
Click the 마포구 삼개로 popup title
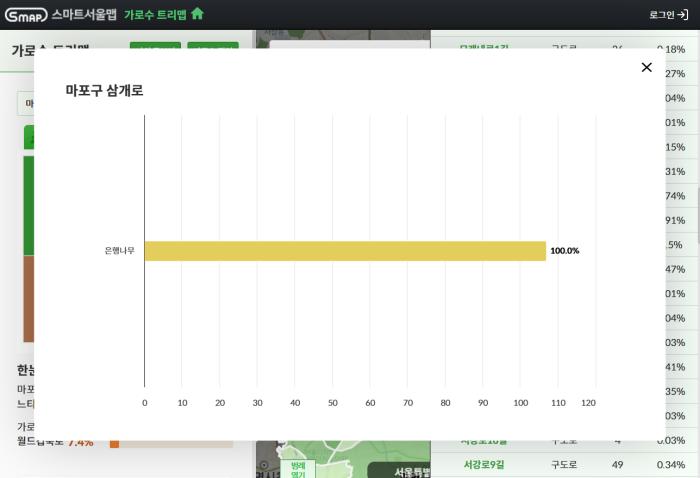point(104,91)
